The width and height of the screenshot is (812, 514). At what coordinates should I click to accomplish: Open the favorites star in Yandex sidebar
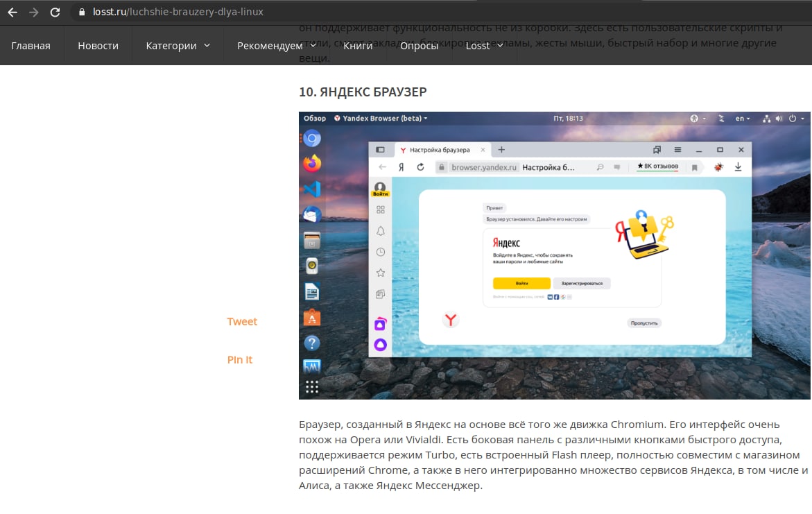(x=381, y=273)
